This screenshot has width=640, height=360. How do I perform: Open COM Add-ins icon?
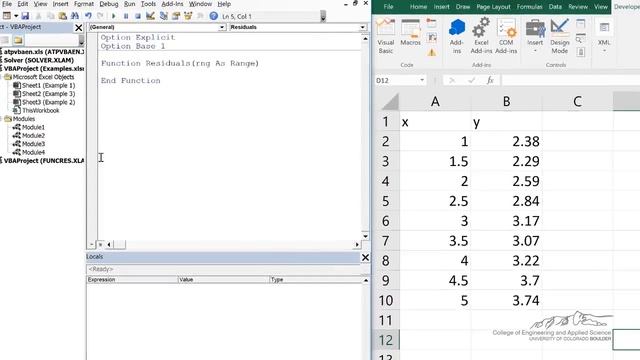(x=506, y=36)
